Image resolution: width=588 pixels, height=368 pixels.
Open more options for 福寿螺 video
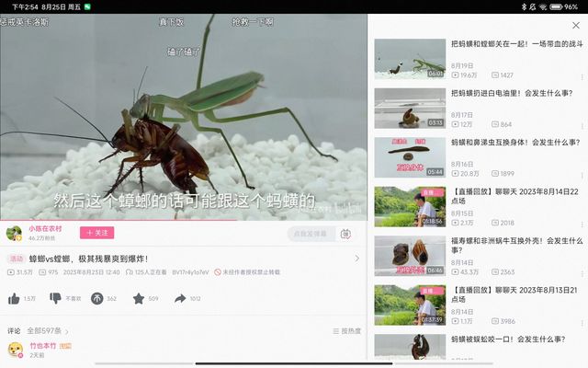(582, 274)
